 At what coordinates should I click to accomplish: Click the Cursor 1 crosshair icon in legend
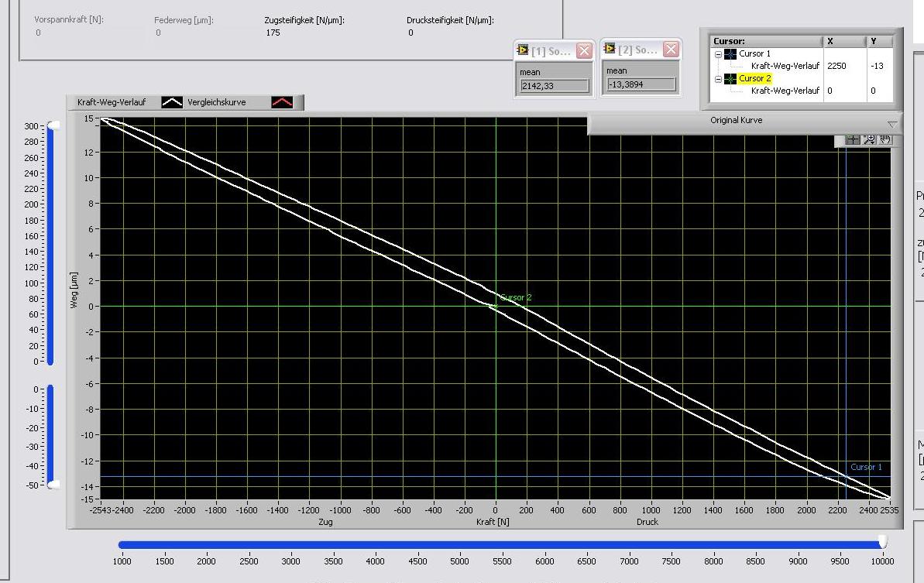pyautogui.click(x=730, y=53)
